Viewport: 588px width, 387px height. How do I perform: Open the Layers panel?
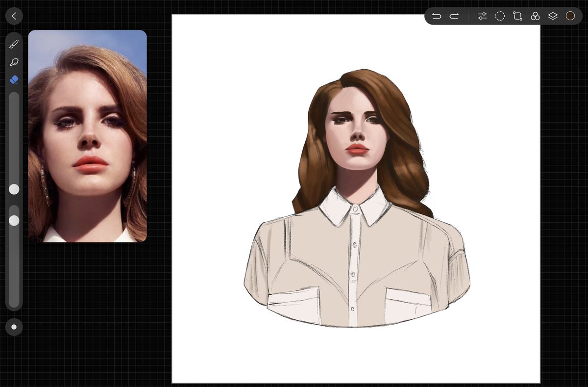click(553, 16)
